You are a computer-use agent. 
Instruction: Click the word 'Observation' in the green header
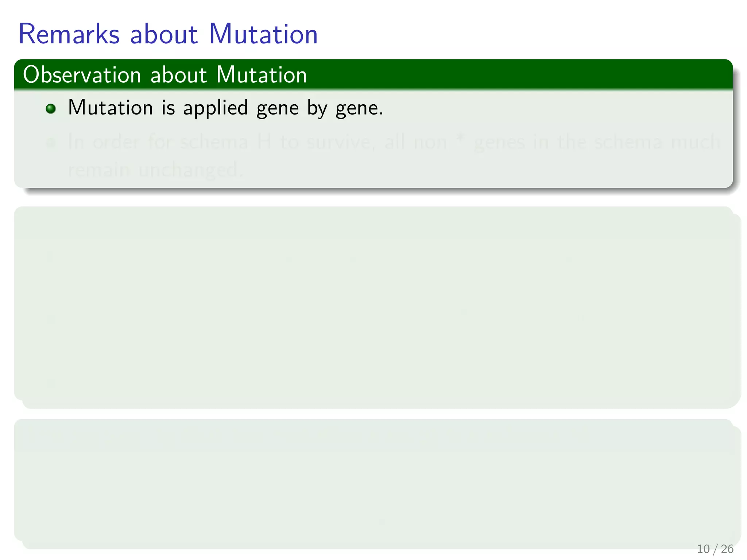point(82,75)
